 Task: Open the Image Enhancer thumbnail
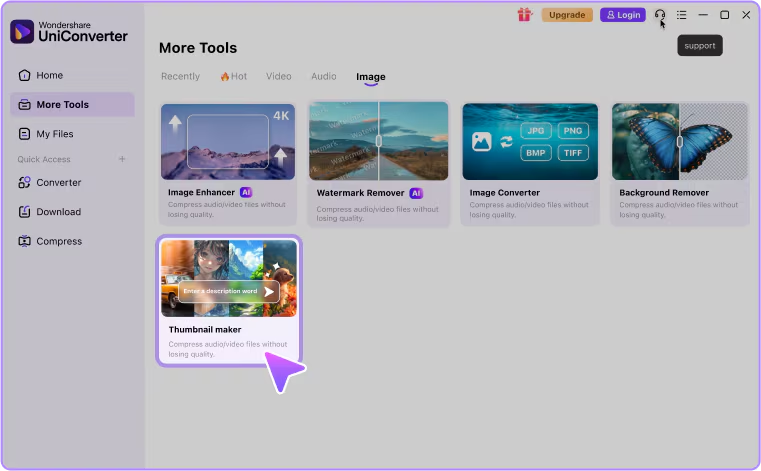[228, 142]
